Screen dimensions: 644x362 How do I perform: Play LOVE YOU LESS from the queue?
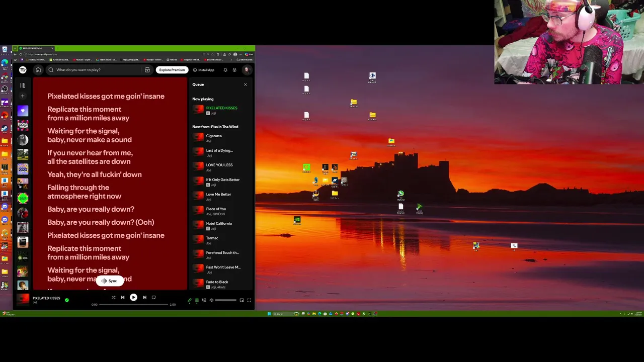(x=221, y=167)
